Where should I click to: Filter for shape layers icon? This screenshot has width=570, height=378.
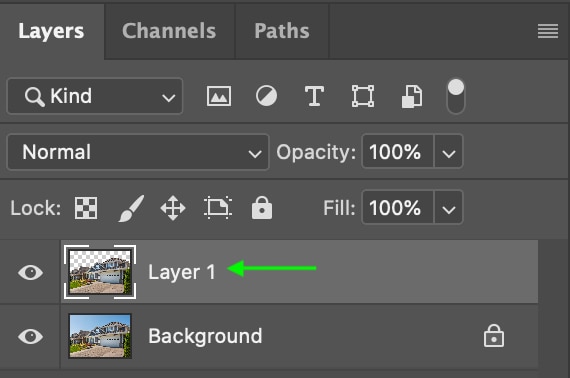363,96
